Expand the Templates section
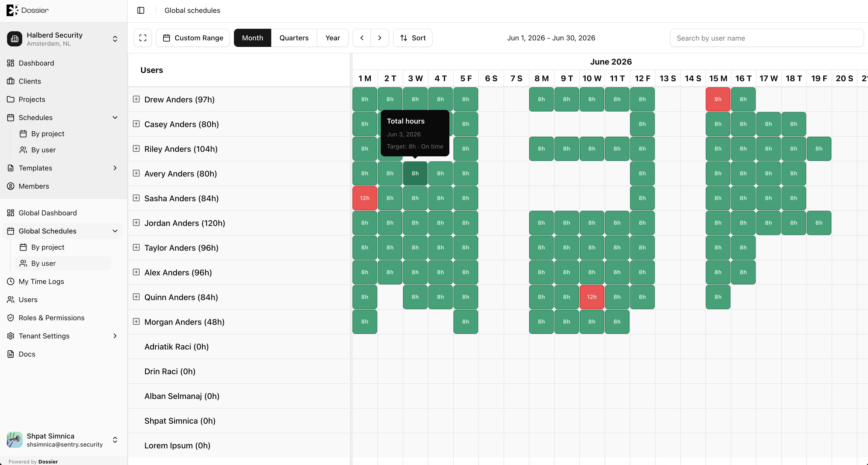 [115, 168]
